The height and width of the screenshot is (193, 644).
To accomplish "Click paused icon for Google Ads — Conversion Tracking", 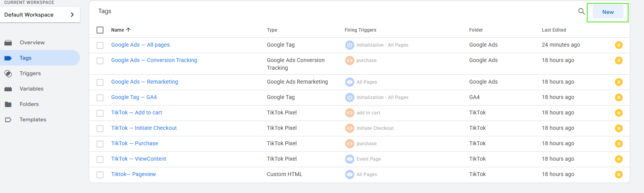I will (619, 60).
